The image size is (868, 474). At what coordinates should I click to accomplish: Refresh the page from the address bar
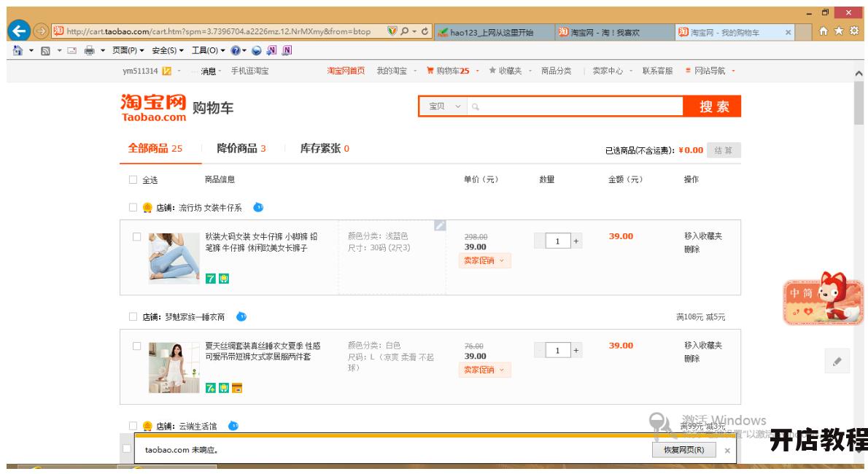425,31
